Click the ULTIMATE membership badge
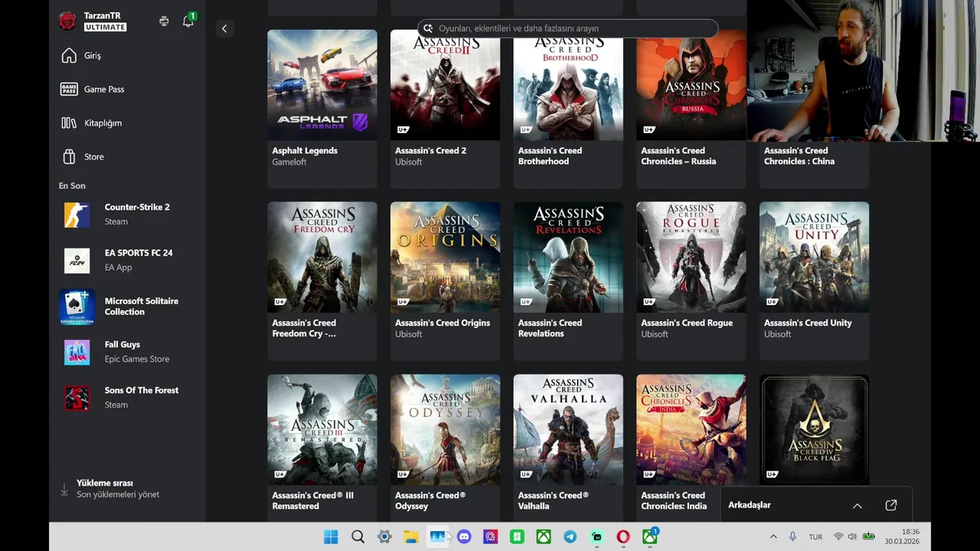This screenshot has height=551, width=980. (105, 28)
